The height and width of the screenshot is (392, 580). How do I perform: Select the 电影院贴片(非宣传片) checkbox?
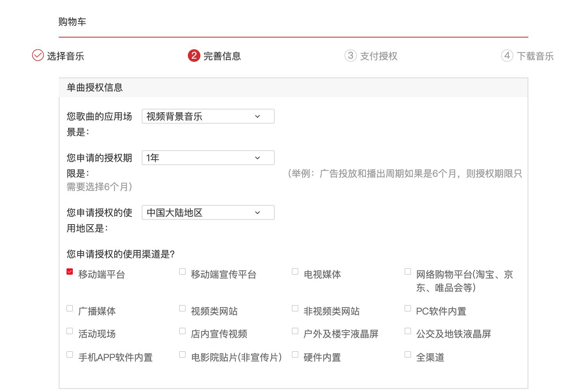(x=182, y=354)
